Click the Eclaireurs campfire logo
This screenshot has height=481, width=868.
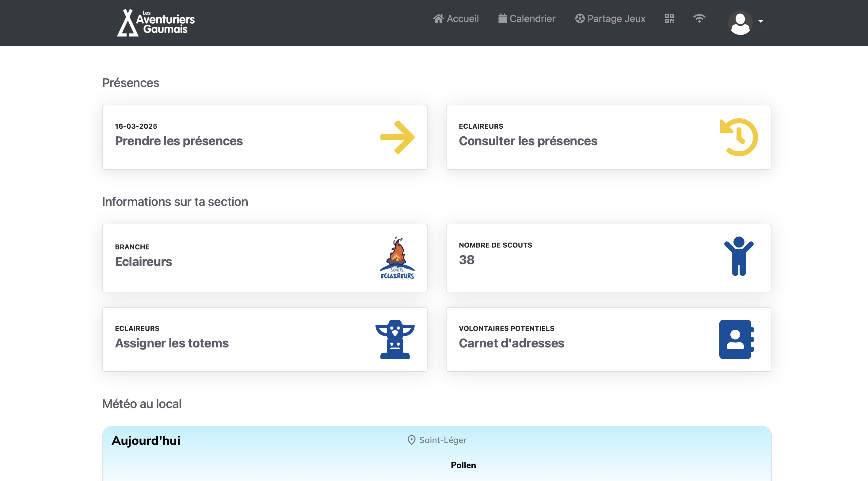click(x=397, y=258)
